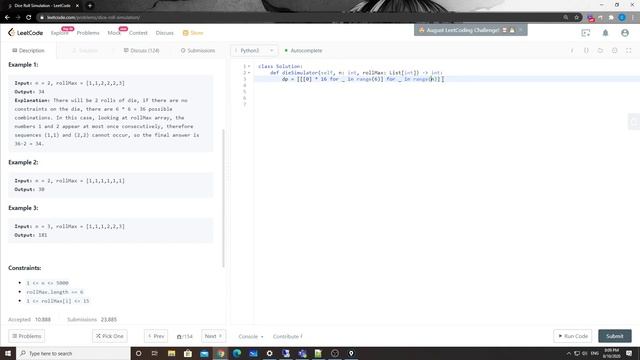Bookmark this page with the star

click(x=576, y=17)
